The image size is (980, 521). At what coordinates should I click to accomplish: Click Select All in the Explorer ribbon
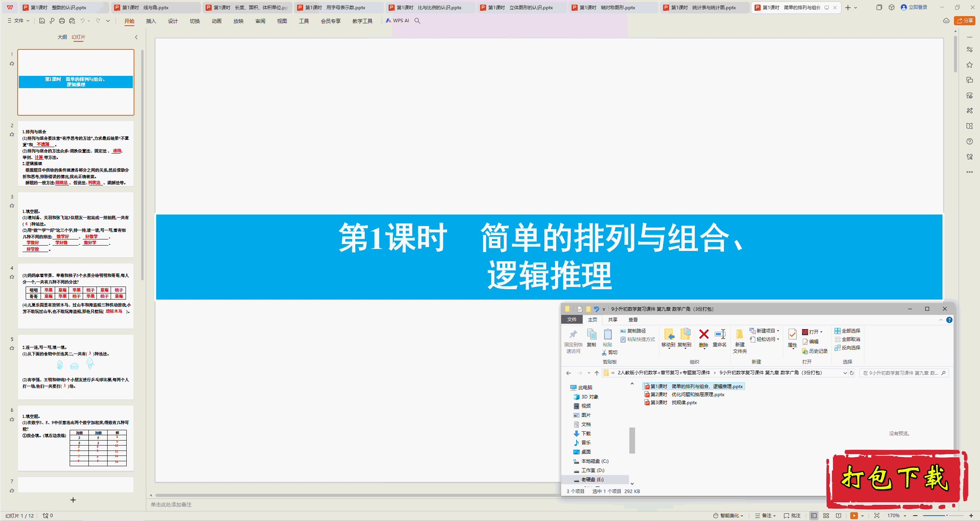point(847,331)
